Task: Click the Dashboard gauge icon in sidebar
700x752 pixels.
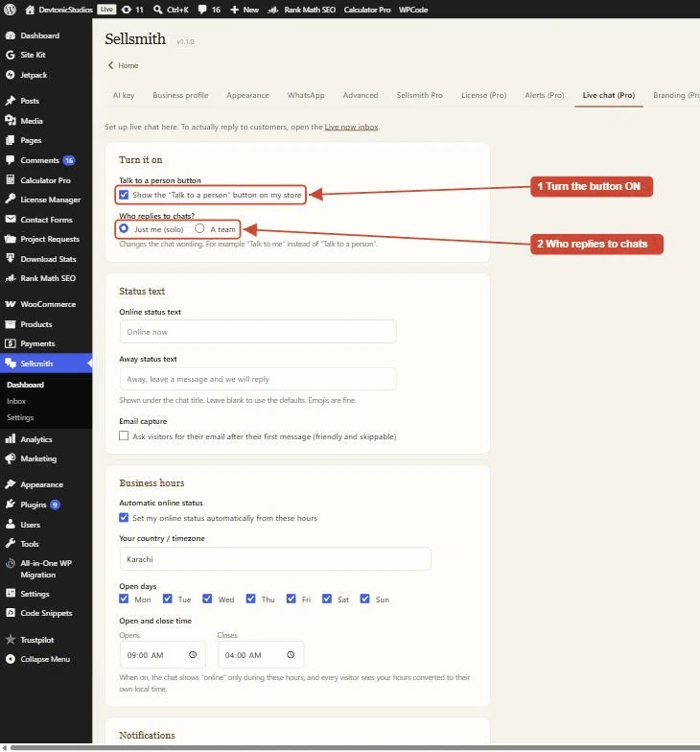Action: [10, 35]
